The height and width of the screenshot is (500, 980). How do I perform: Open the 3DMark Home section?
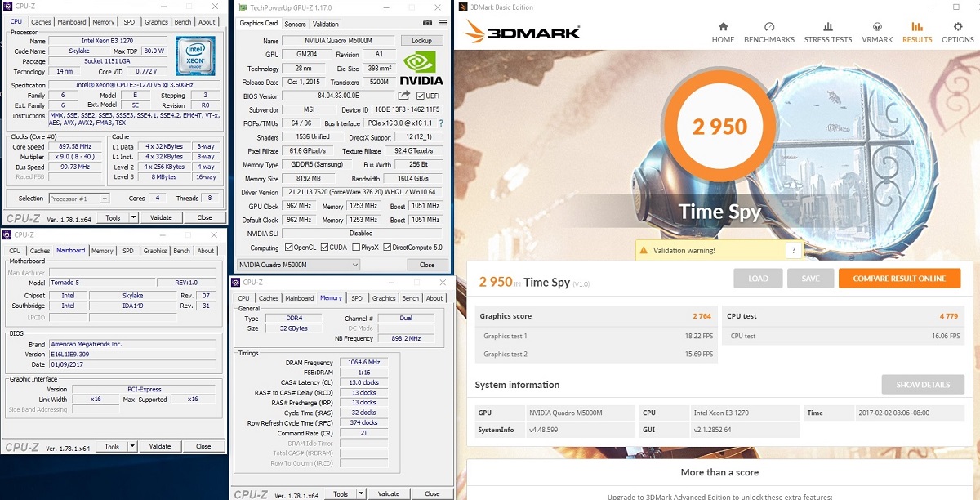pyautogui.click(x=723, y=32)
